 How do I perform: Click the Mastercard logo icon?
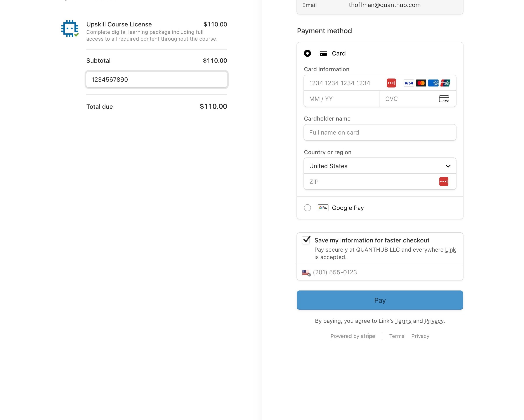(421, 83)
